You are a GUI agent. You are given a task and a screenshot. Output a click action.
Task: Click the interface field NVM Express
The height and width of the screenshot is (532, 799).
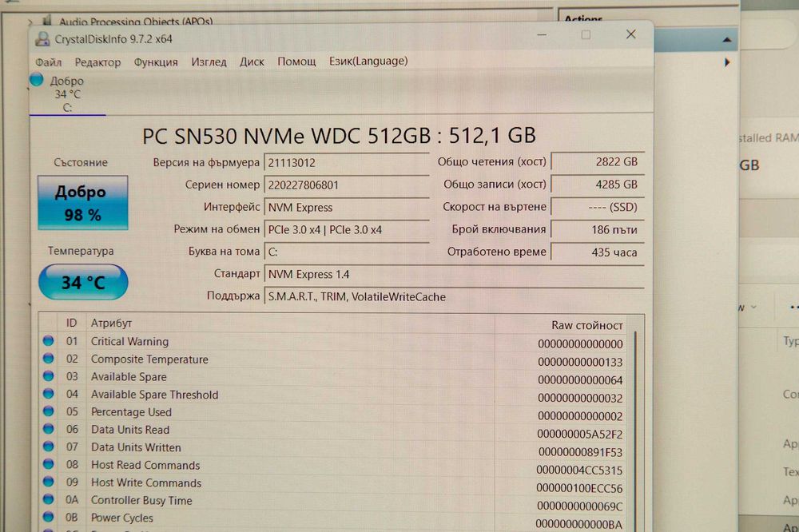(x=347, y=208)
